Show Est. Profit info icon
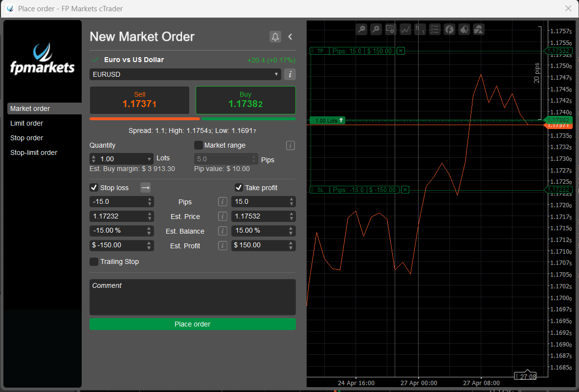Viewport: 579px width, 392px height. 223,245
